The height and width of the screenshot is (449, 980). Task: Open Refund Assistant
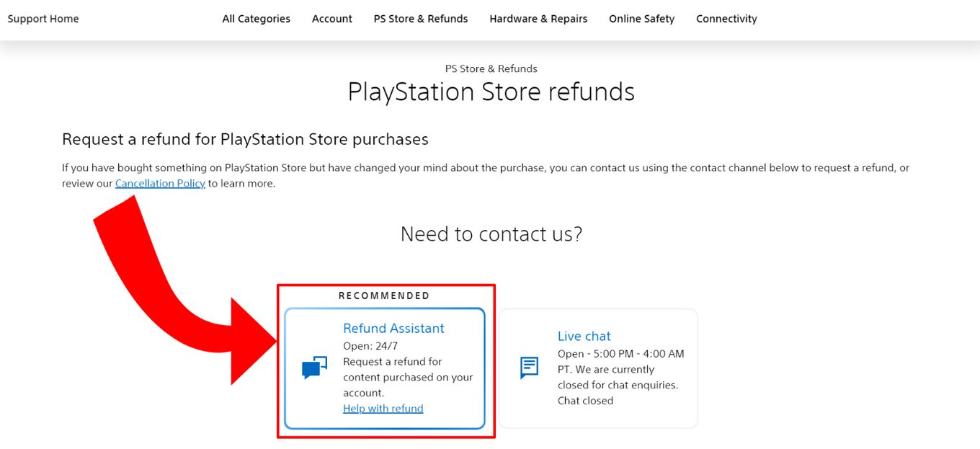[393, 328]
